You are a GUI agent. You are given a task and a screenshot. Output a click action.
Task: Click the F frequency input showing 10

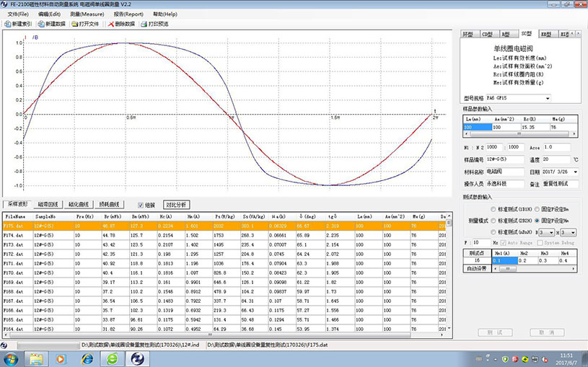[x=481, y=243]
